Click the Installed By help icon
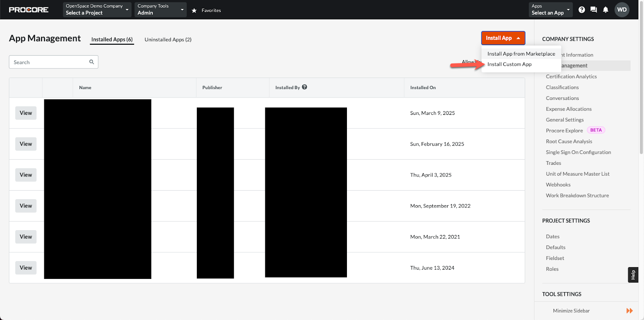Screen dimensions: 644x320 pos(305,87)
